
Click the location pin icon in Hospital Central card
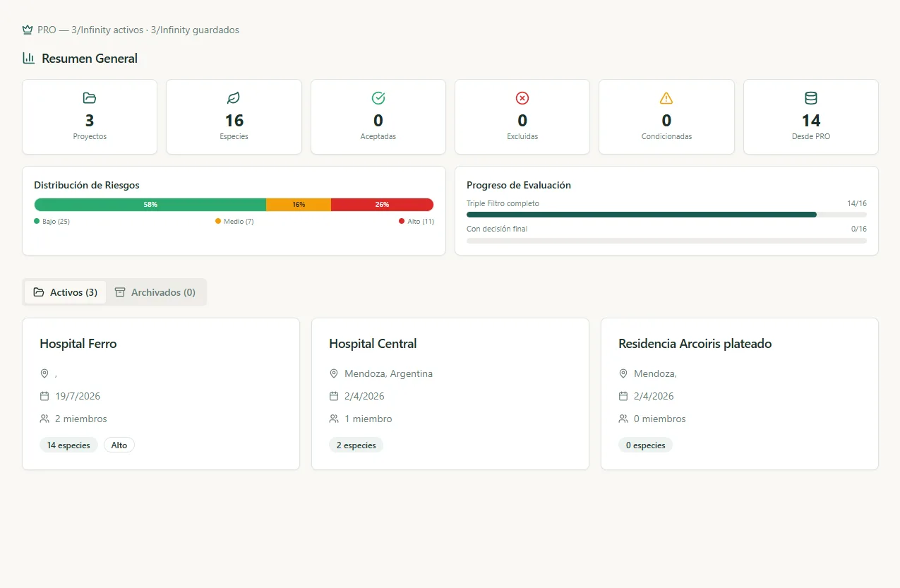tap(334, 373)
